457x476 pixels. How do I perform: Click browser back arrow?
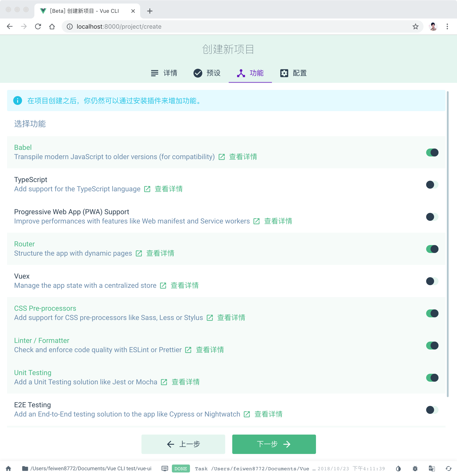click(x=10, y=26)
